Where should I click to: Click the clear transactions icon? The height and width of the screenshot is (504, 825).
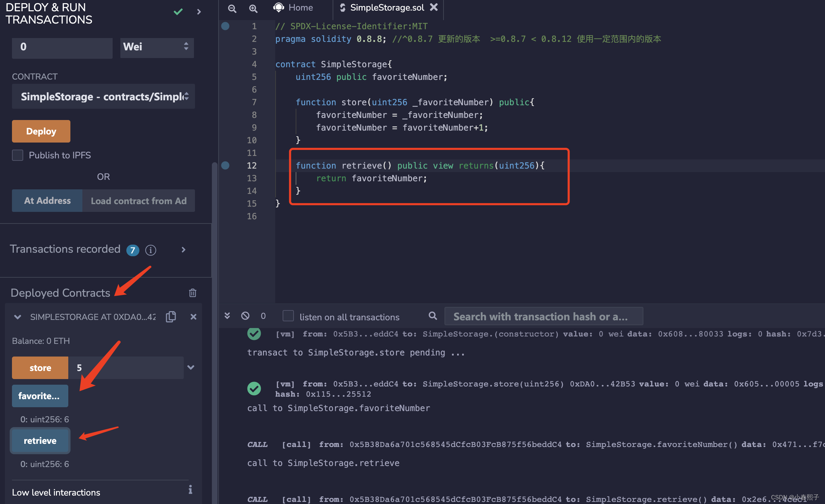tap(247, 316)
